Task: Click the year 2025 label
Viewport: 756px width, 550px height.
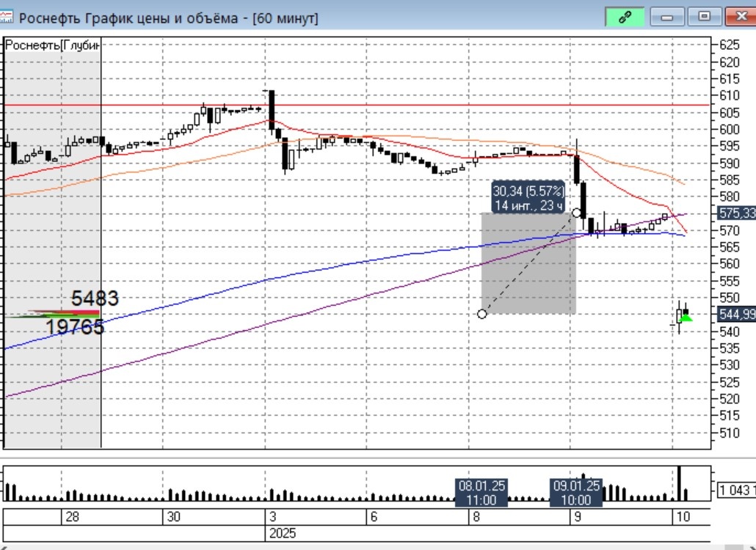Action: coord(283,534)
